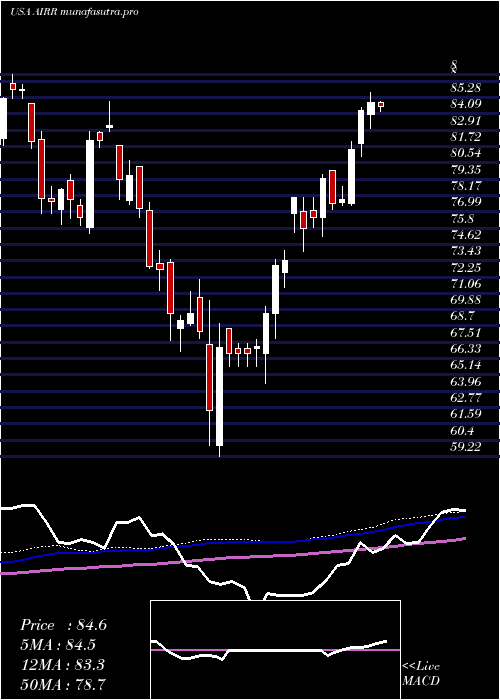500x700 pixels.
Task: Click the 'Price : 84.6' readout
Action: [x=63, y=625]
